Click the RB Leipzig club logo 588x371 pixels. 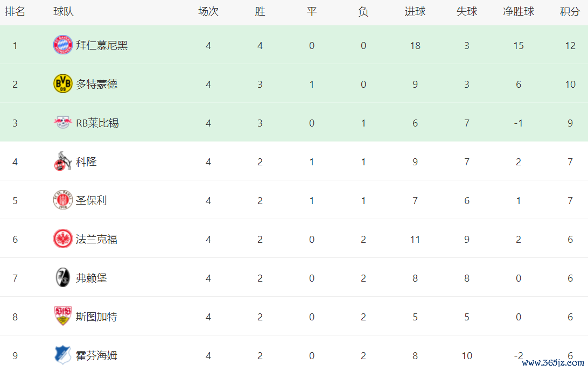(62, 123)
